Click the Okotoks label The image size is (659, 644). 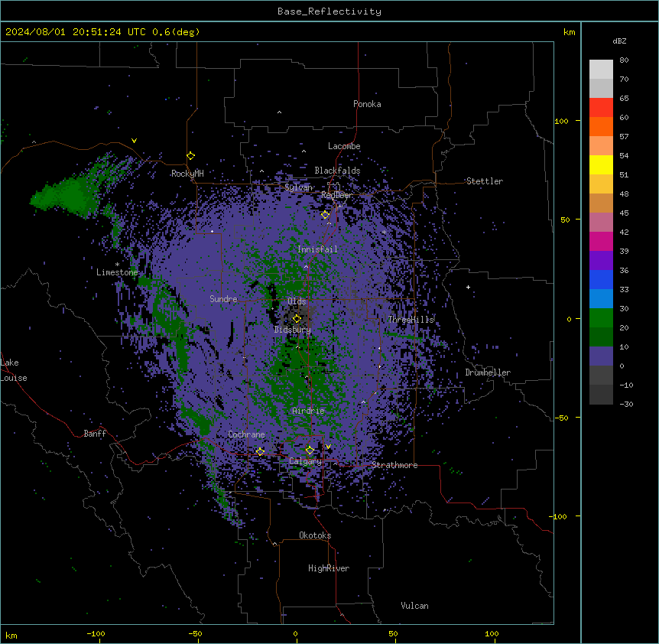tap(315, 535)
